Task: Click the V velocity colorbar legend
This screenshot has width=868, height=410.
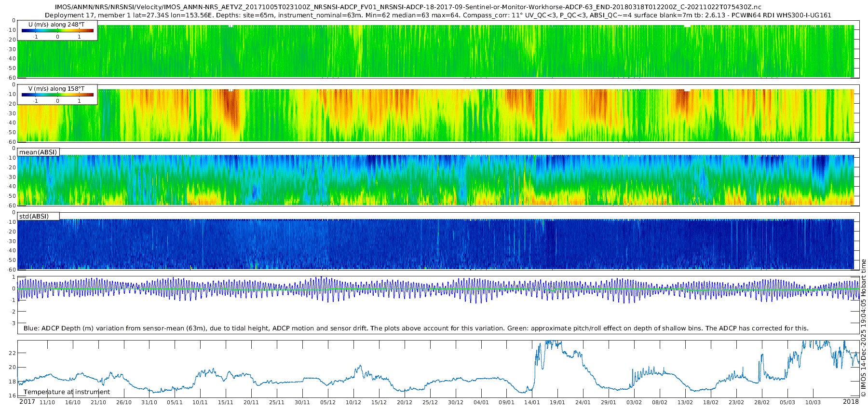Action: pos(57,95)
